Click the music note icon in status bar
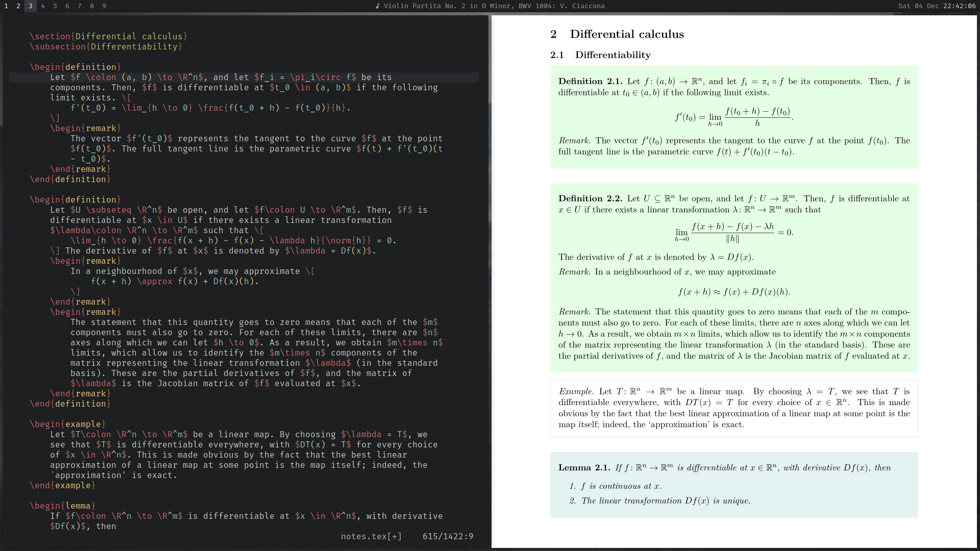The width and height of the screenshot is (980, 551). pyautogui.click(x=378, y=6)
